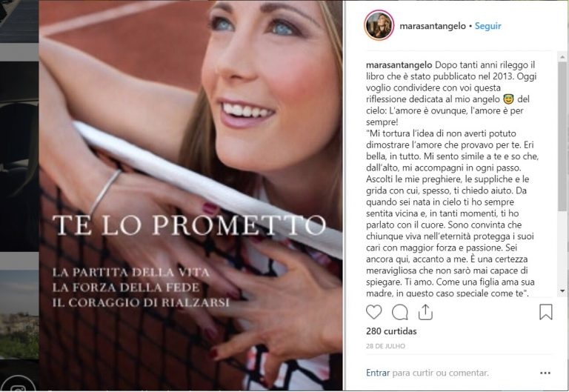
Task: Click the caption scrollbar up arrow
Action: [x=562, y=57]
